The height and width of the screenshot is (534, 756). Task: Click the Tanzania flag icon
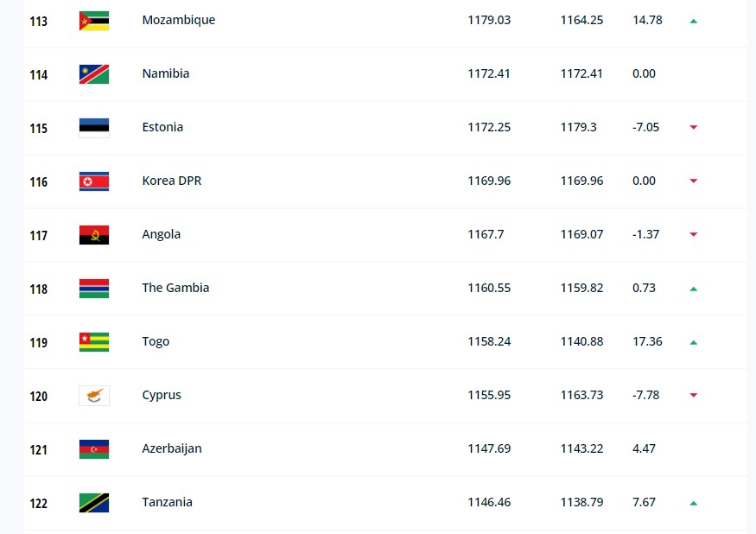(x=94, y=503)
